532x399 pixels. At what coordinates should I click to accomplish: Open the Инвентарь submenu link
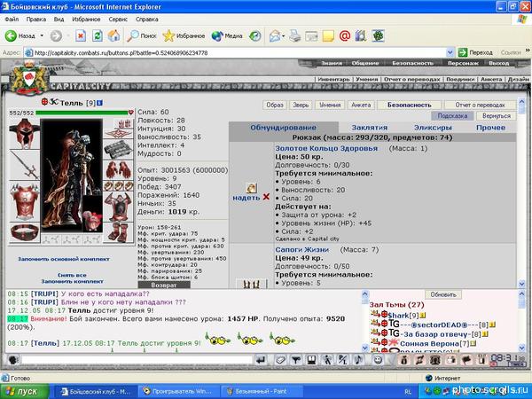(x=333, y=79)
